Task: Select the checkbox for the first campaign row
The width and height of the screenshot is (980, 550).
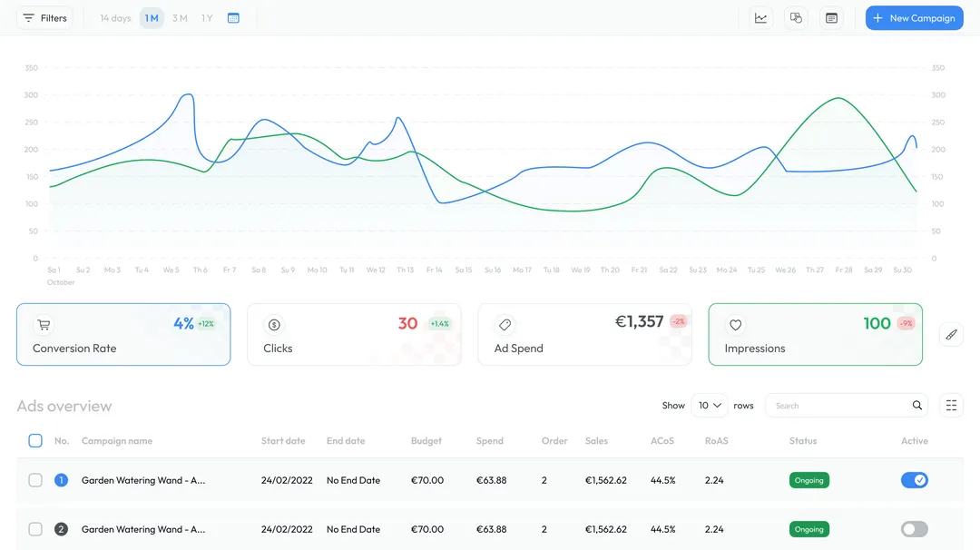Action: click(35, 480)
